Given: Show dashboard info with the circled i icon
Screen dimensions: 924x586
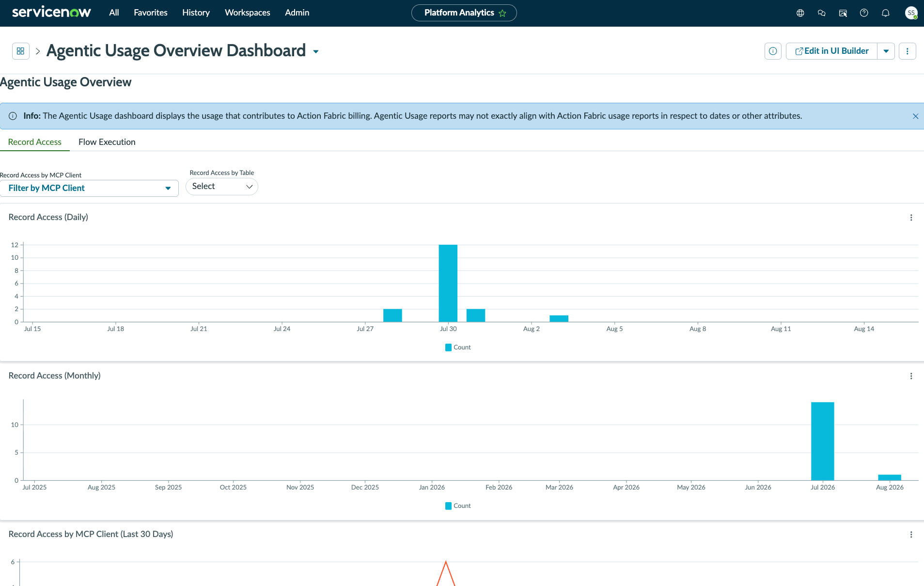Looking at the screenshot, I should 773,51.
